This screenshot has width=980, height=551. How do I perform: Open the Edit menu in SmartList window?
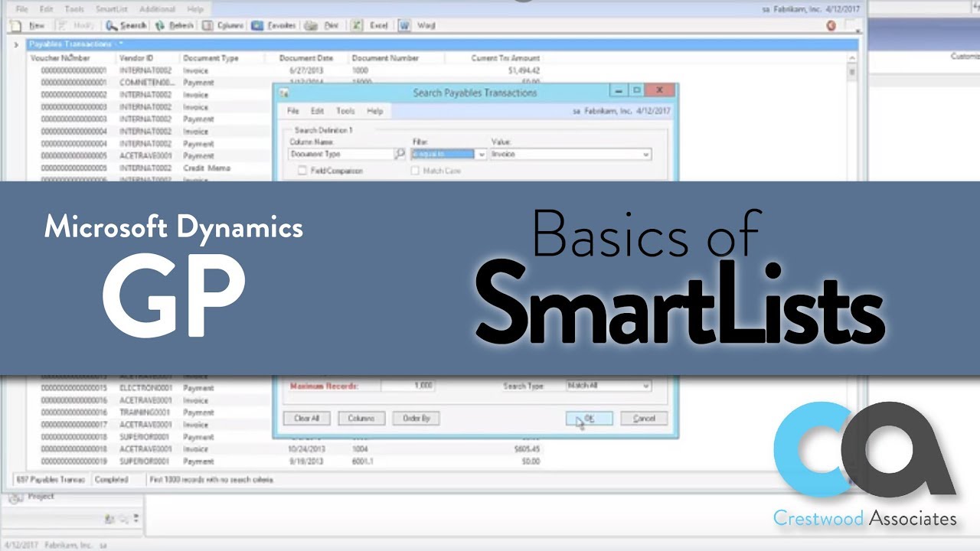coord(47,9)
